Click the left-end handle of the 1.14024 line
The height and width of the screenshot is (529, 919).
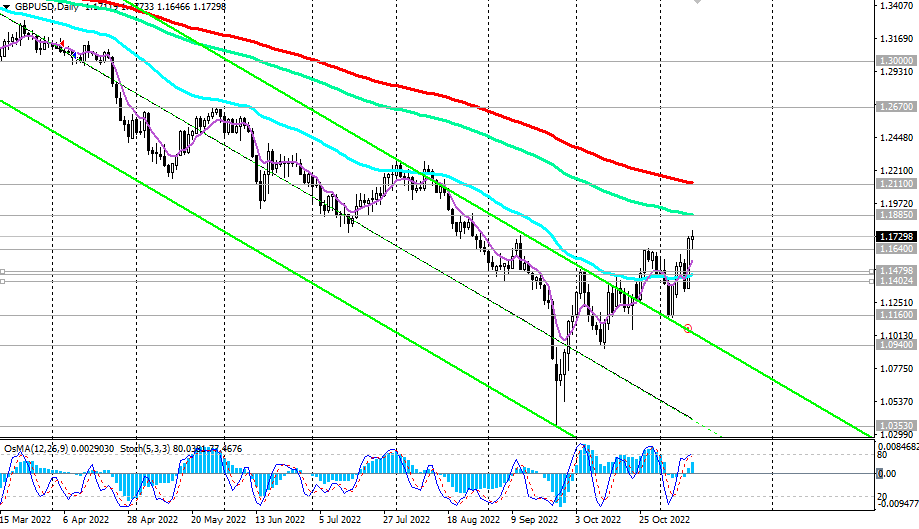(x=3, y=282)
